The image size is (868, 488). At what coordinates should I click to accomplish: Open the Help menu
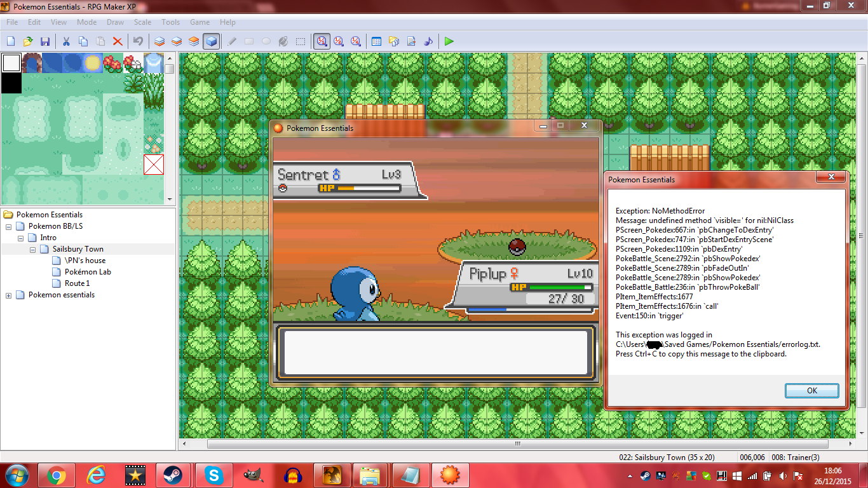[x=227, y=22]
